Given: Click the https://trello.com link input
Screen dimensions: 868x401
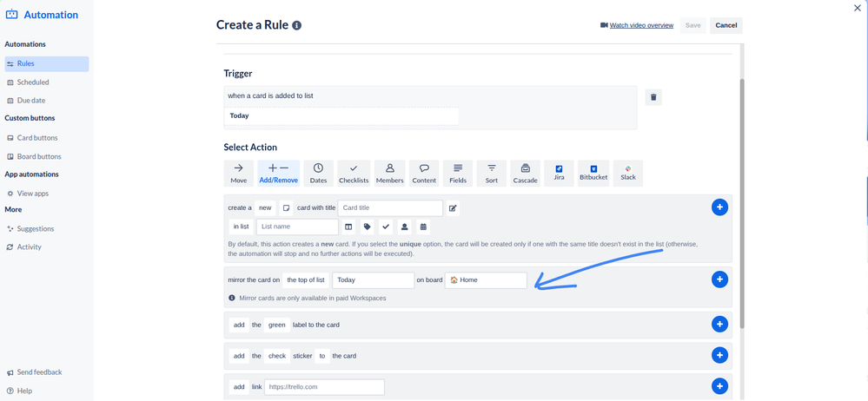Looking at the screenshot, I should point(324,386).
